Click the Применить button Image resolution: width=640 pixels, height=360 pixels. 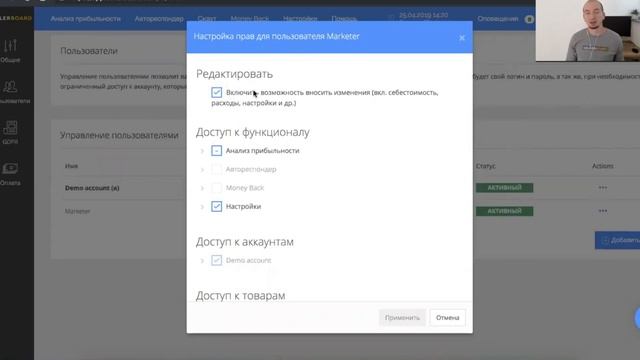pyautogui.click(x=402, y=318)
